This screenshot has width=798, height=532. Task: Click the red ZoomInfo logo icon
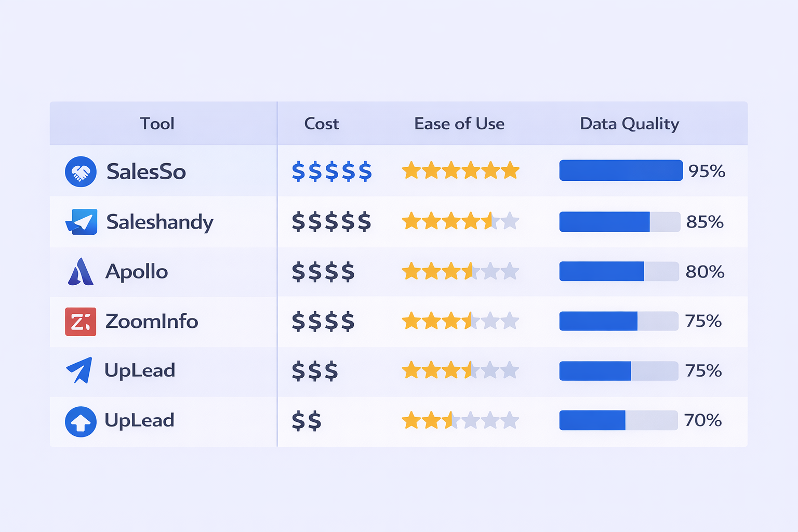(81, 322)
